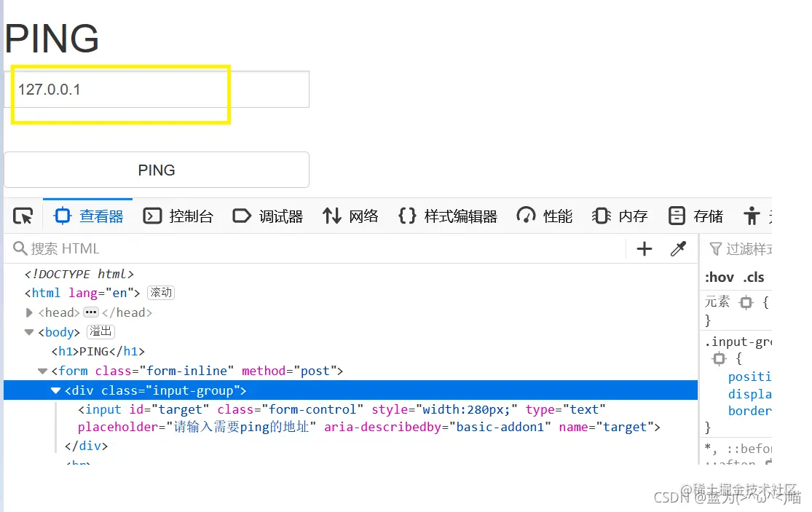812x512 pixels.
Task: Expand the head element node
Action: pos(29,312)
